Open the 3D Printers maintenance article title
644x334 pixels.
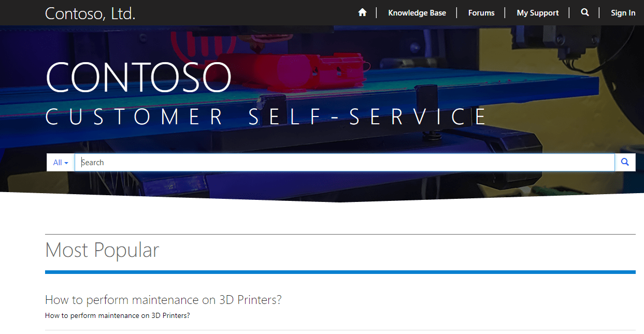[x=163, y=300]
